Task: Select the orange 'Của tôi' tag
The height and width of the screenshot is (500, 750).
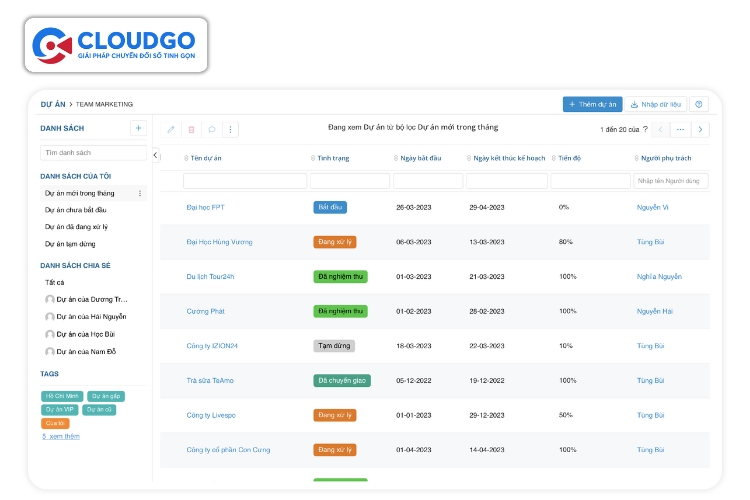Action: pos(55,423)
